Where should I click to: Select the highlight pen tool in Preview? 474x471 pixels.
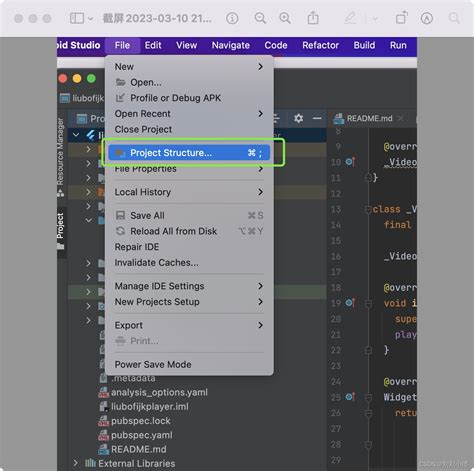coord(350,18)
